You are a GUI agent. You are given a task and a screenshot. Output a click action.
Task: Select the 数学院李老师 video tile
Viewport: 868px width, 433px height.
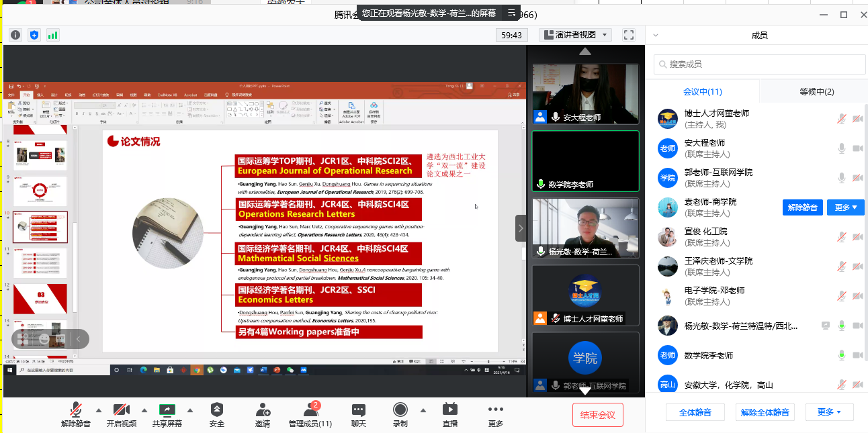tap(585, 161)
